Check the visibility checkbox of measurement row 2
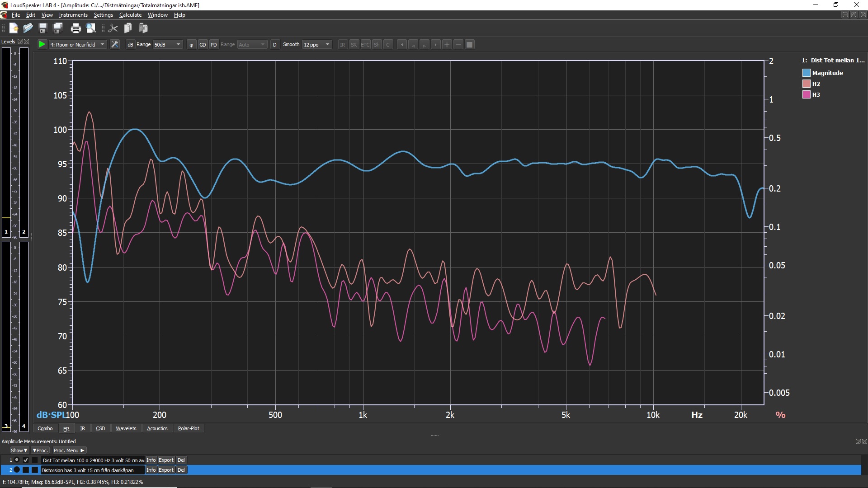 click(x=26, y=470)
